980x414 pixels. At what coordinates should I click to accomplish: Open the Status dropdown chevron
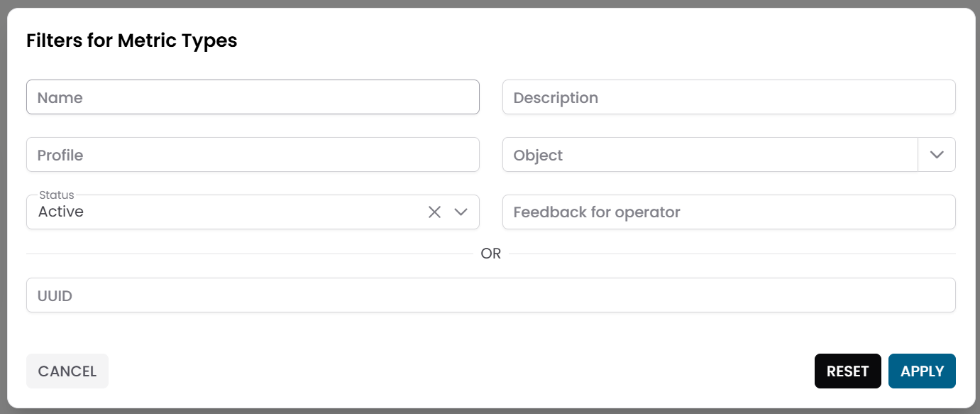(x=461, y=212)
